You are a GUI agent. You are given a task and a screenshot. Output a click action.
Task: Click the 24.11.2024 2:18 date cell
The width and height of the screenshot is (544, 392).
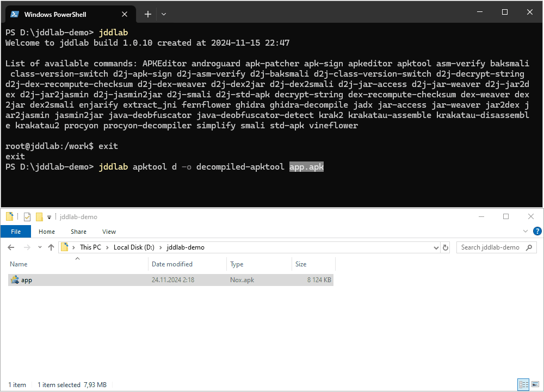(x=173, y=279)
